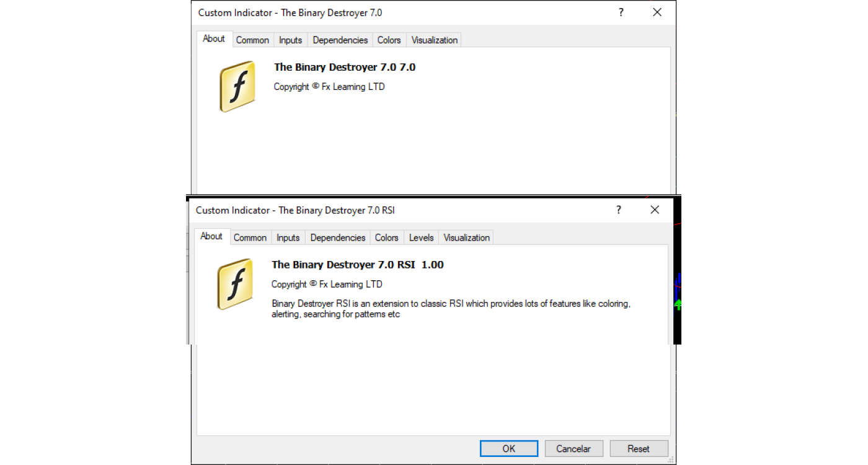Screen dimensions: 868x465
Task: Click the heading 'The Binary Destroyer 7.0 RSI 1.00'
Action: click(358, 265)
